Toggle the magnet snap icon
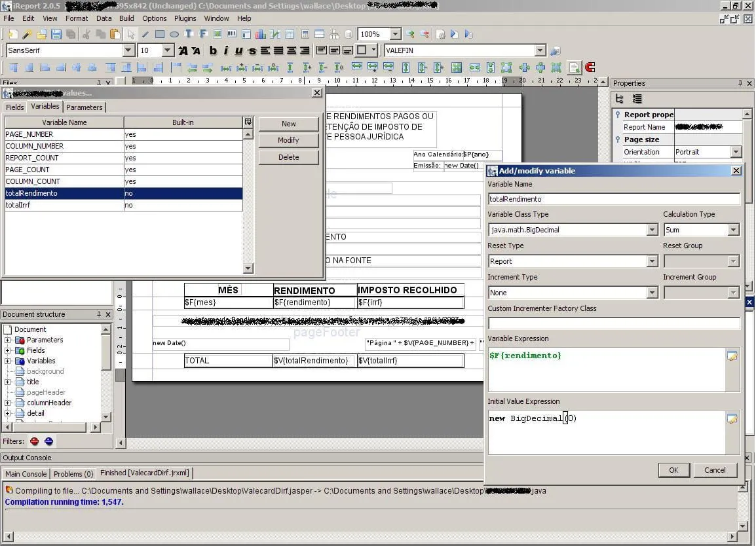 tap(590, 67)
